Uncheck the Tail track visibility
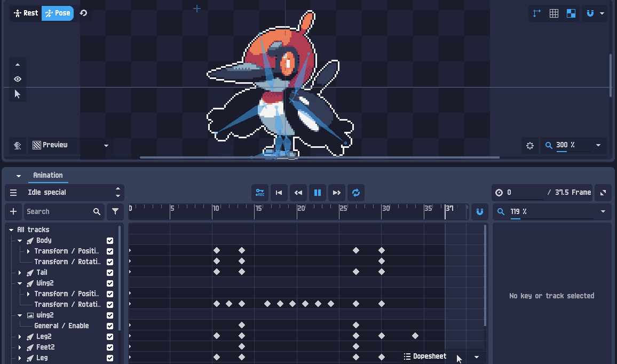 (109, 272)
